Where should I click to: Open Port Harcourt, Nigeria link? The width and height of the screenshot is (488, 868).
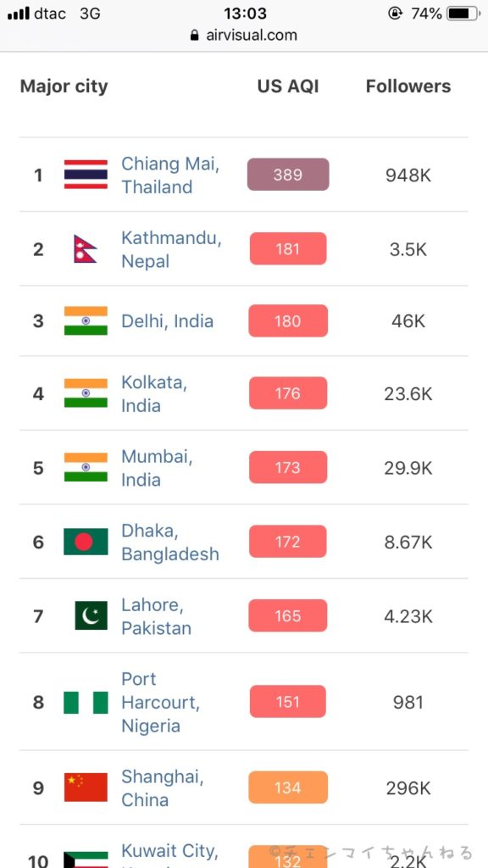tap(160, 702)
